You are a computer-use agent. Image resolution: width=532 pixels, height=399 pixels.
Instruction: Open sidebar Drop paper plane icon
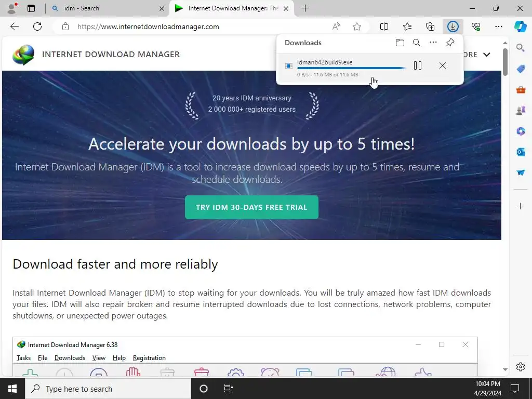pyautogui.click(x=521, y=172)
